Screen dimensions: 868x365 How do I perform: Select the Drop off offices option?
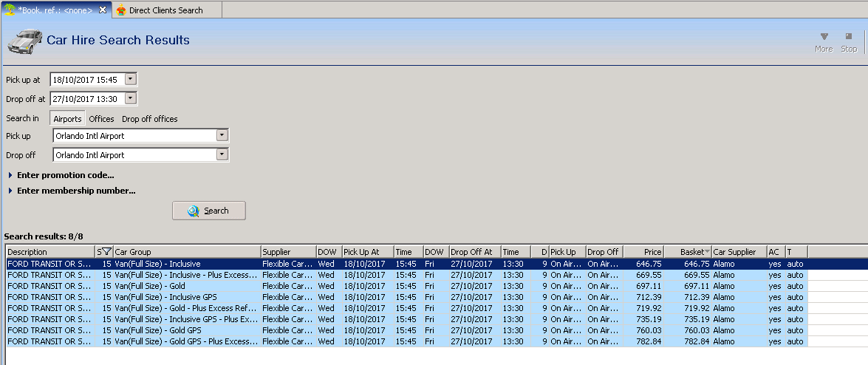point(149,118)
